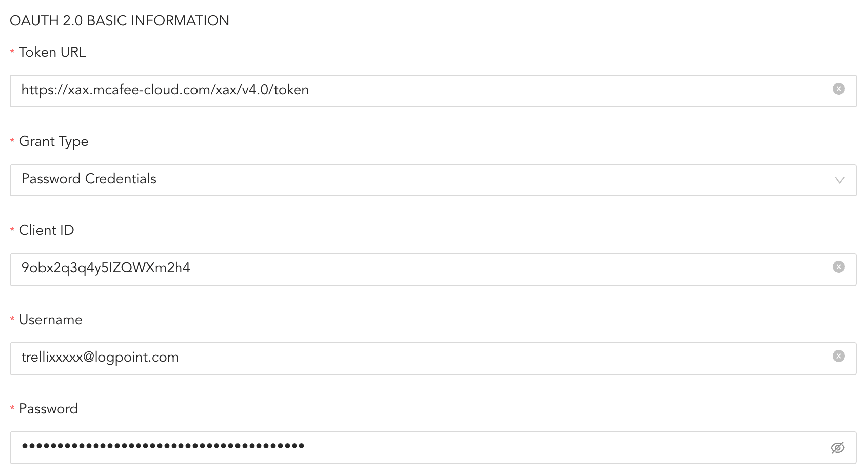Screen dimensions: 868x475
Task: Click the OAUTH 2.0 BASIC INFORMATION heading
Action: click(120, 21)
